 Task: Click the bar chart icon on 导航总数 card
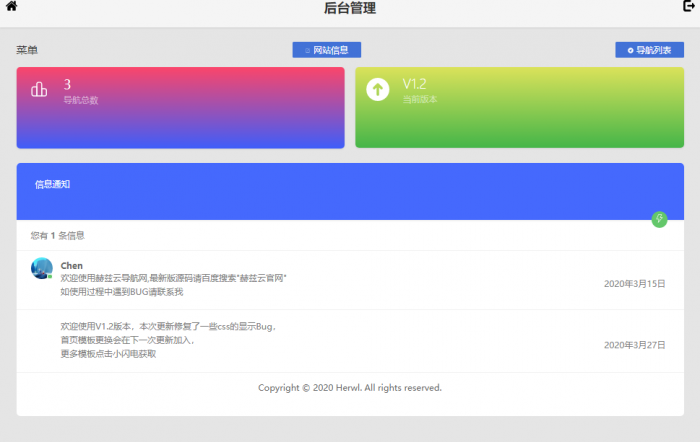(40, 90)
